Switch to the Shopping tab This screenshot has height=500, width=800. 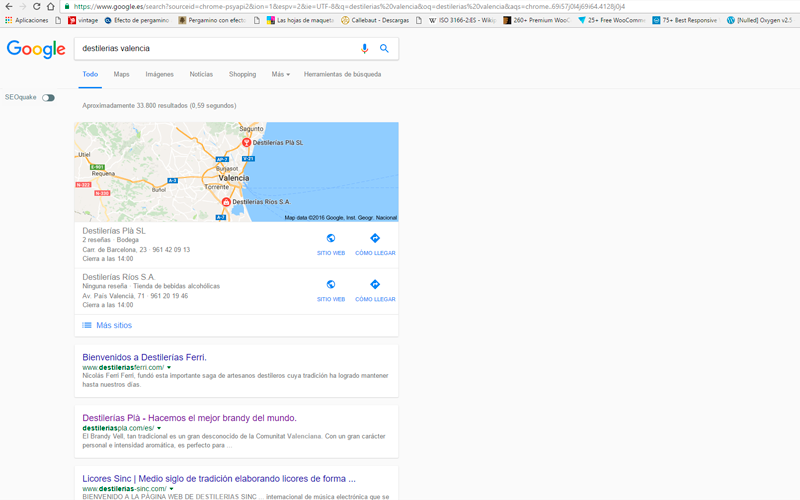[242, 74]
